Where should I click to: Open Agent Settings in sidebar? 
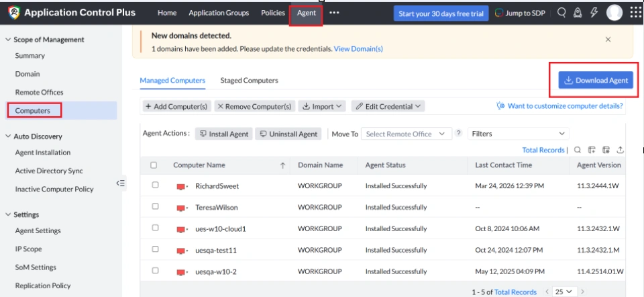pyautogui.click(x=38, y=230)
